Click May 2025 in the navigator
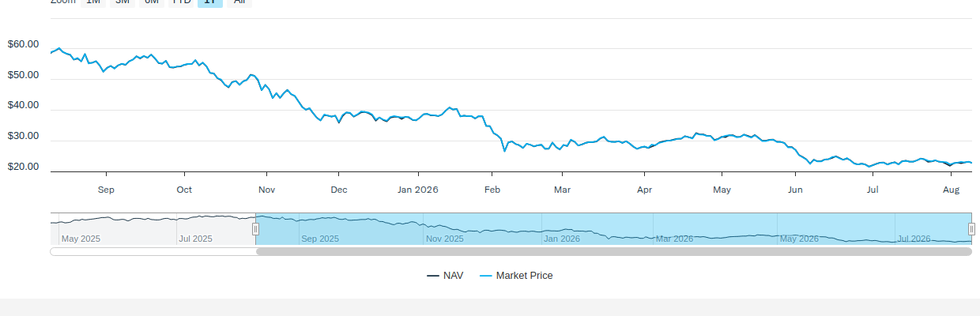 point(81,239)
